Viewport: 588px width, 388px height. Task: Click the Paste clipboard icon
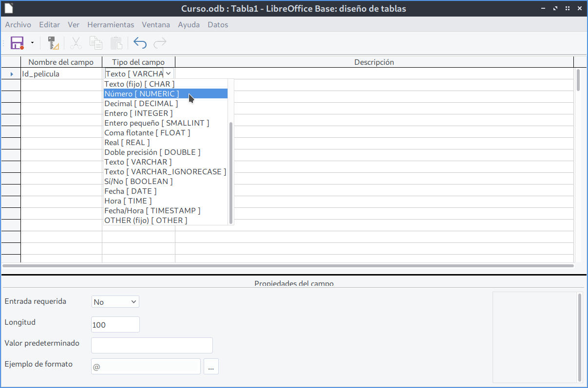[x=116, y=43]
